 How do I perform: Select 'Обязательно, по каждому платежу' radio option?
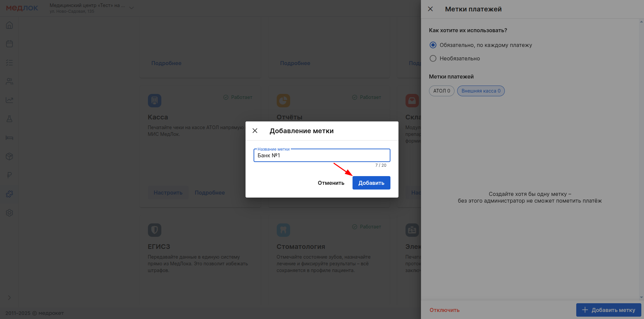point(433,45)
